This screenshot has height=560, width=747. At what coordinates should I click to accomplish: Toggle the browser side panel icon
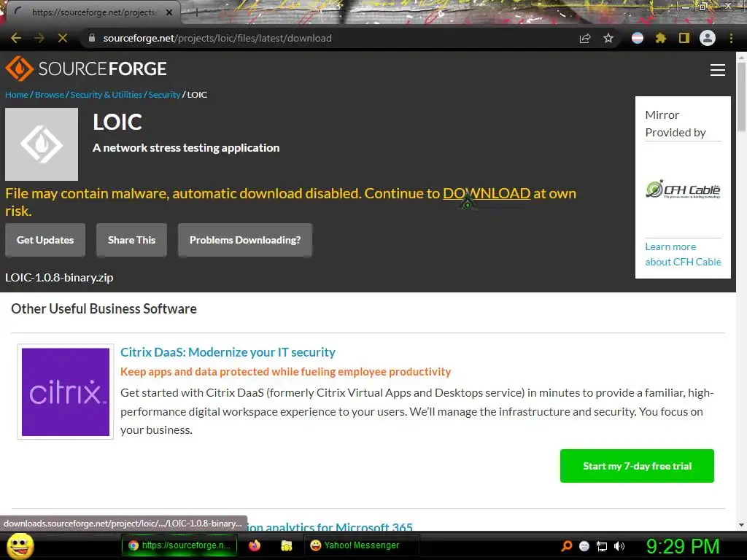(x=684, y=38)
